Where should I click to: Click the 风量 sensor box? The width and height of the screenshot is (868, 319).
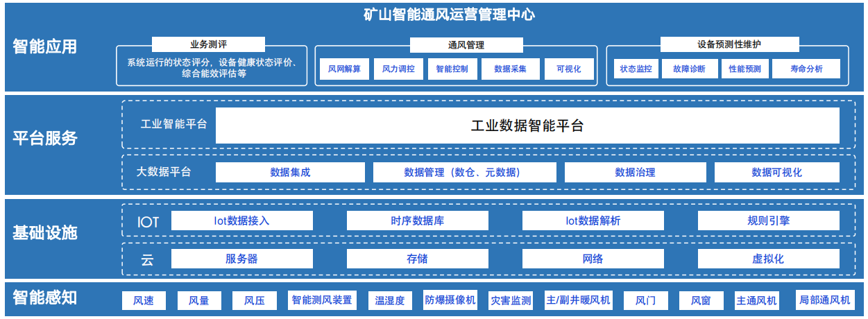[x=199, y=300]
